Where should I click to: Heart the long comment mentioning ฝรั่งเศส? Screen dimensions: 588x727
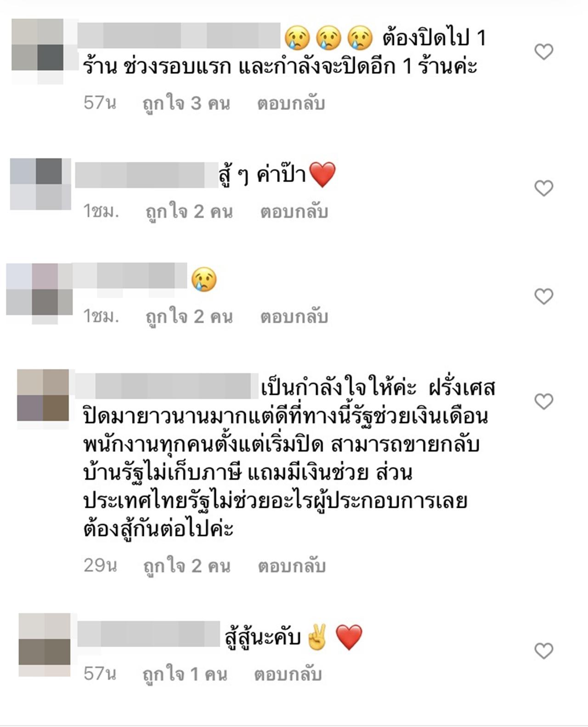tap(544, 402)
